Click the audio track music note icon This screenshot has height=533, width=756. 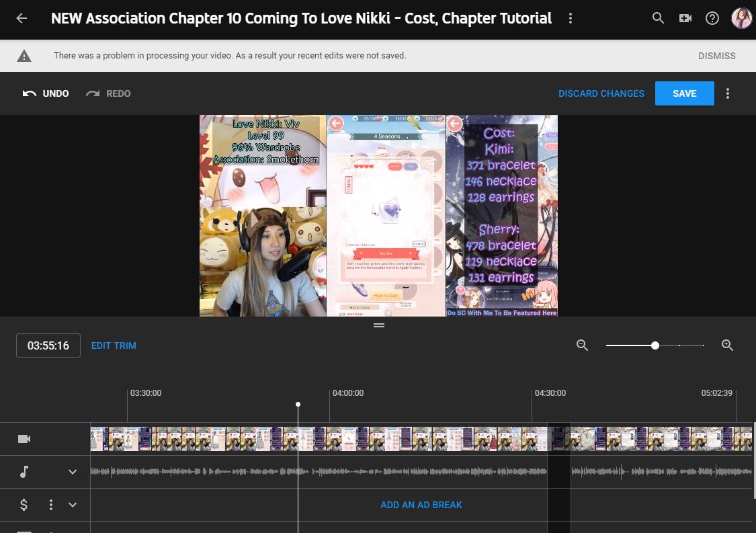[x=24, y=471]
